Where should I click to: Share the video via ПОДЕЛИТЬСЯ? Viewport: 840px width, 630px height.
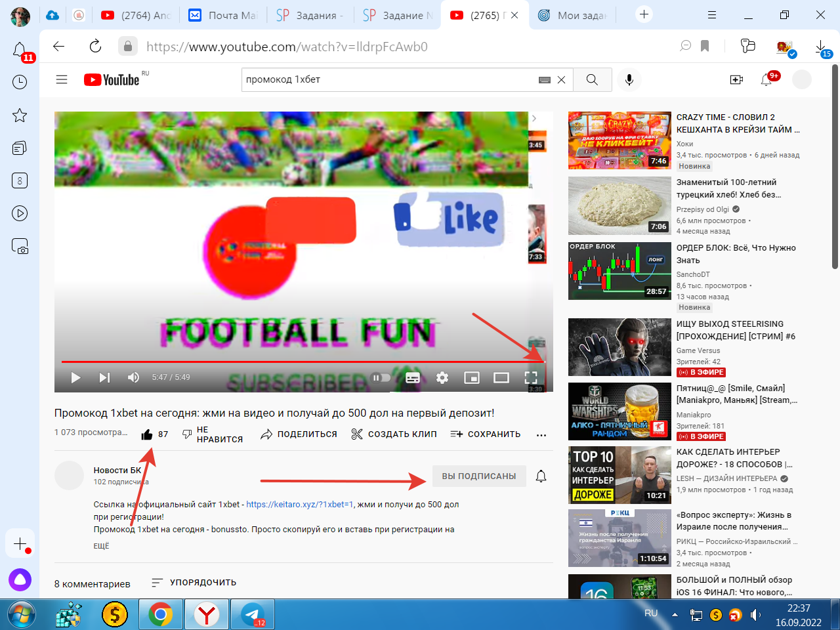[299, 434]
